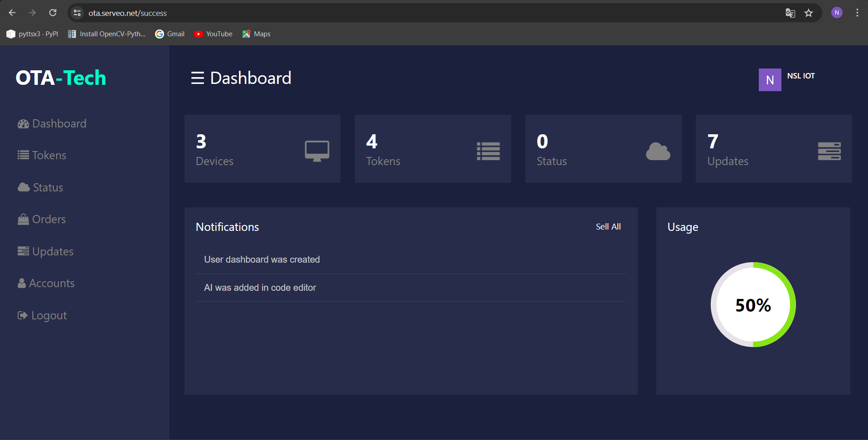
Task: Open the 'User dashboard was created' notification
Action: coord(262,259)
